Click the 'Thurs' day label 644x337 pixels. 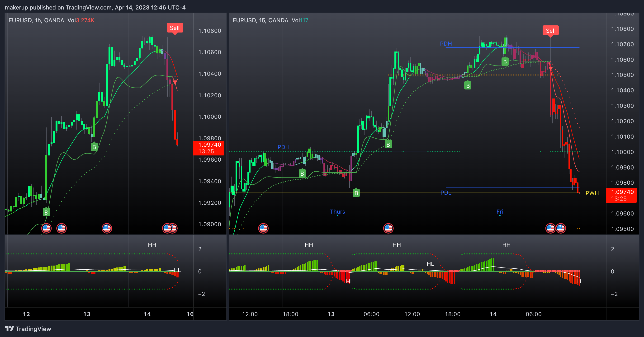(x=337, y=212)
